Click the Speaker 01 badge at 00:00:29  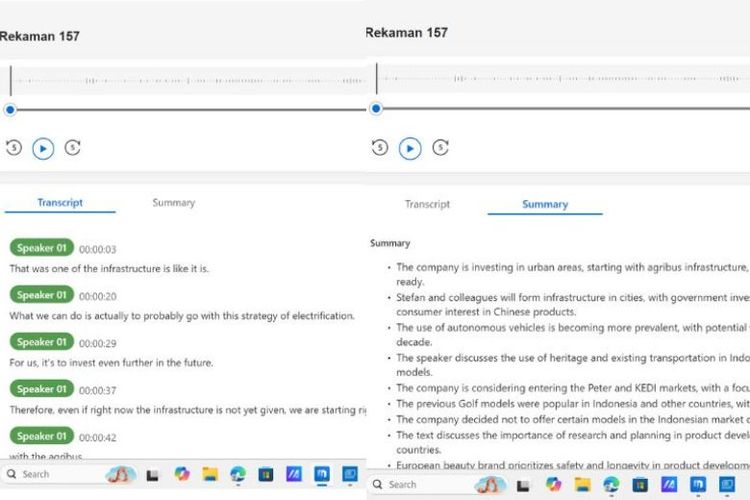42,342
